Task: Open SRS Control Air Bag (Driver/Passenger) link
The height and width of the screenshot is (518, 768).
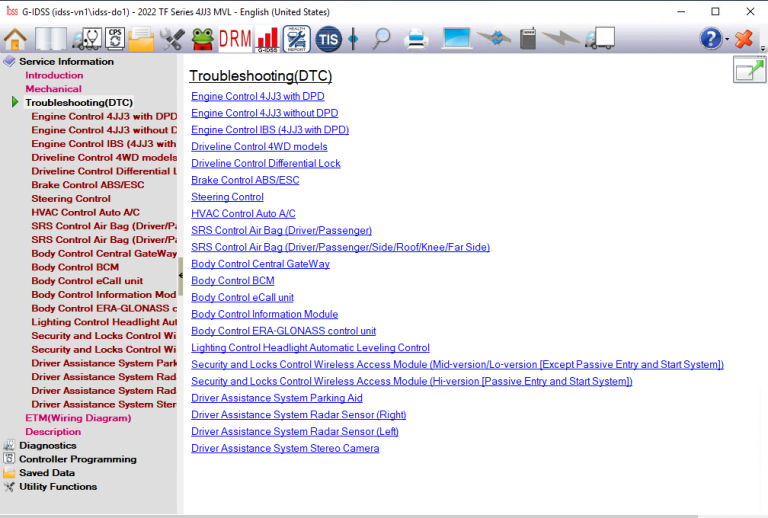Action: pyautogui.click(x=282, y=230)
